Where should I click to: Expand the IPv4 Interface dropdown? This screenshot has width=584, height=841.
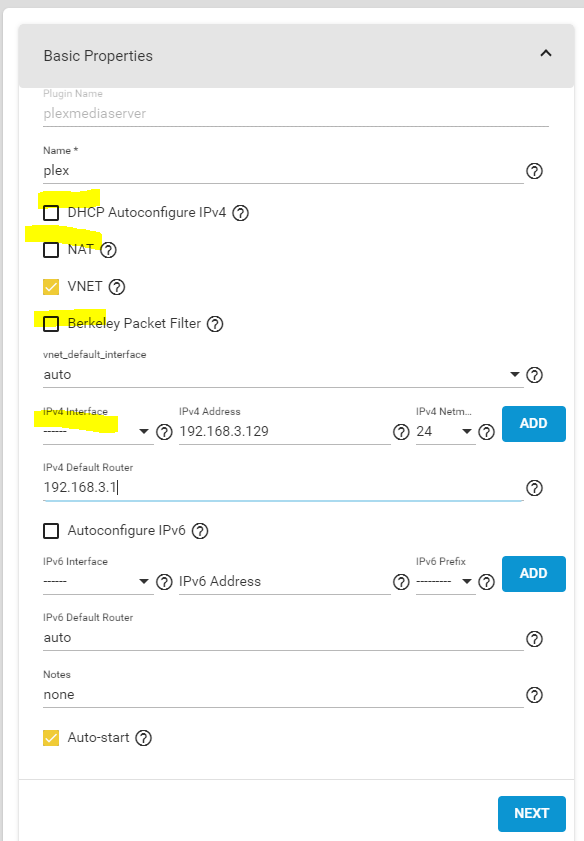[x=98, y=431]
